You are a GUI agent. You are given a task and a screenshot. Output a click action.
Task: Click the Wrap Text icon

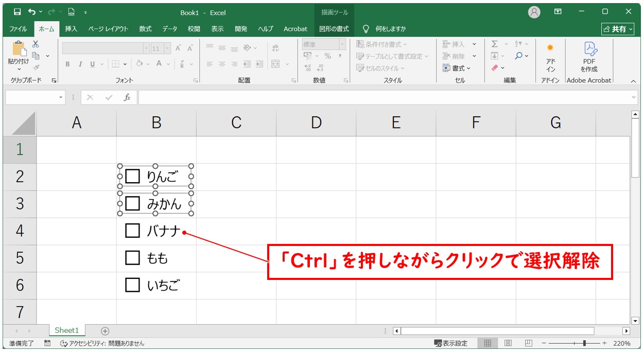pos(275,48)
